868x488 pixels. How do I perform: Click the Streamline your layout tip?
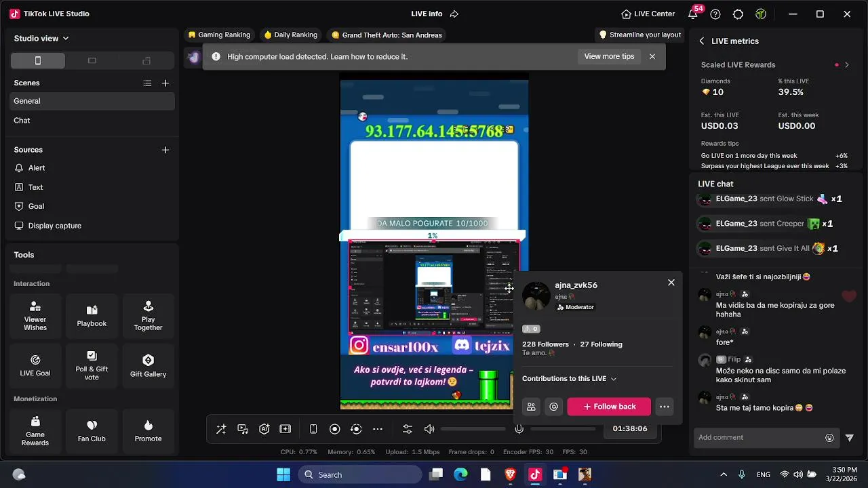(640, 35)
